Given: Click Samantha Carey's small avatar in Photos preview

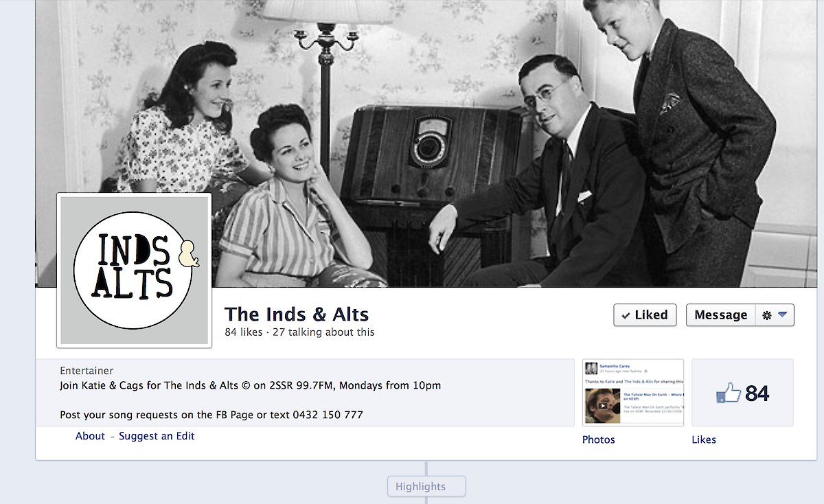Looking at the screenshot, I should point(591,367).
